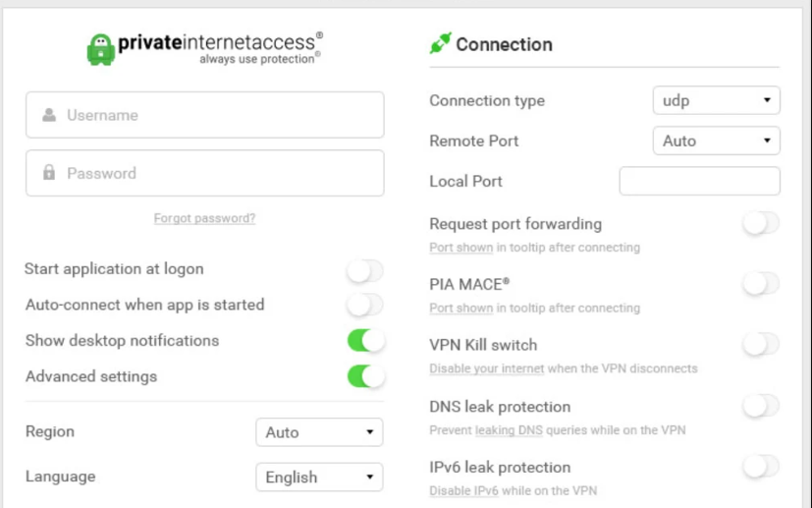The image size is (812, 508).
Task: Click the Language label text
Action: [x=61, y=477]
